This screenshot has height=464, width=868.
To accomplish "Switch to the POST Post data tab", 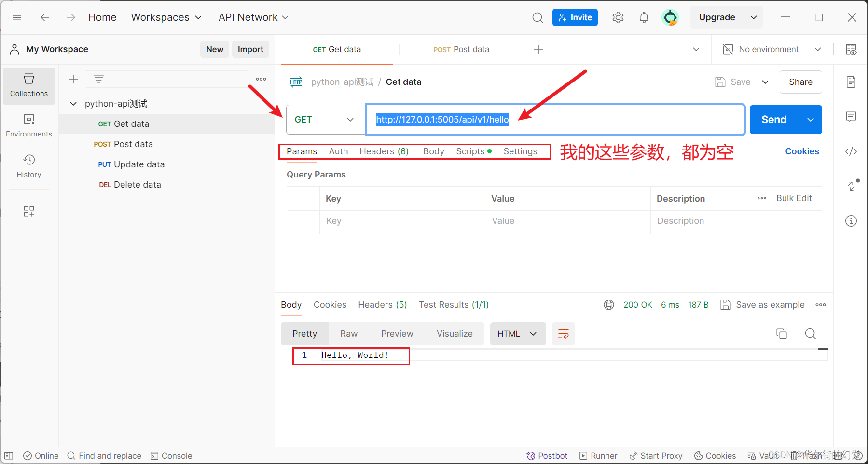I will 461,49.
